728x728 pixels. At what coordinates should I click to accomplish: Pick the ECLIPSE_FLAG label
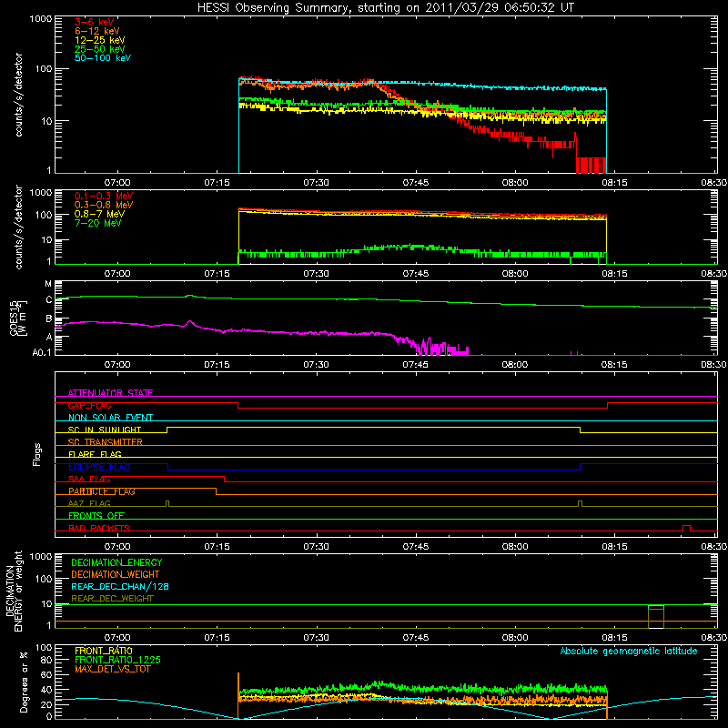pyautogui.click(x=99, y=467)
